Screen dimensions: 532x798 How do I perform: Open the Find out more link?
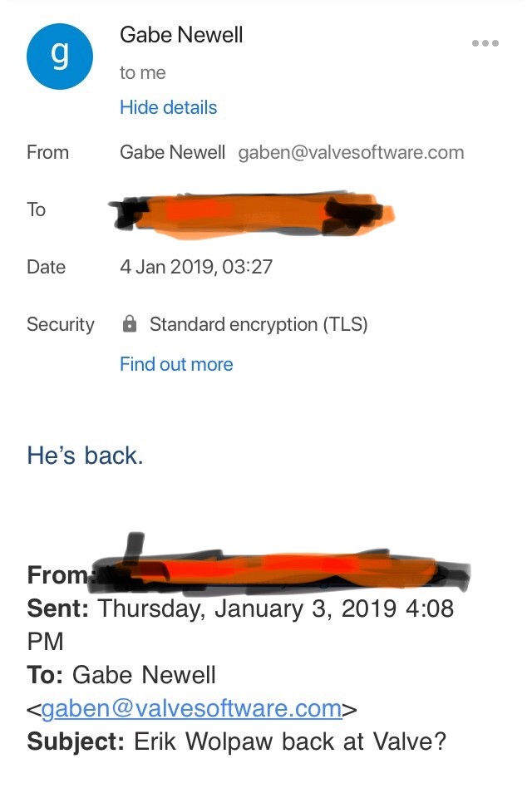coord(176,364)
